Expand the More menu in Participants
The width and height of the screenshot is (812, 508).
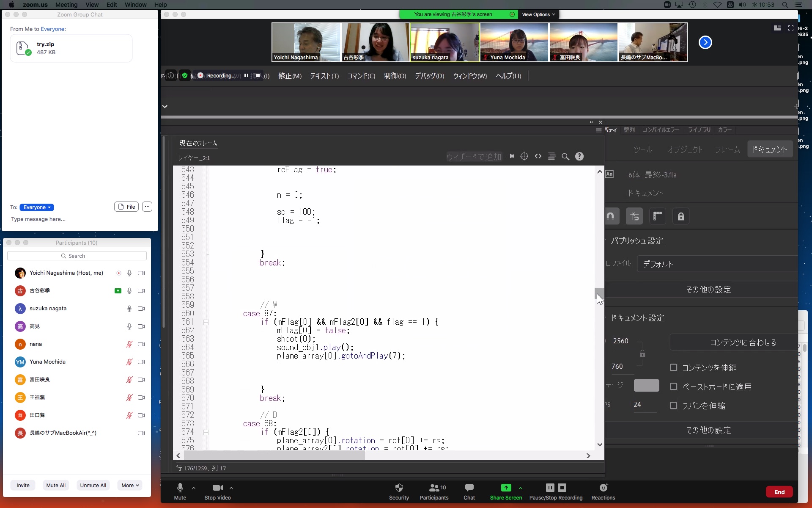point(130,485)
